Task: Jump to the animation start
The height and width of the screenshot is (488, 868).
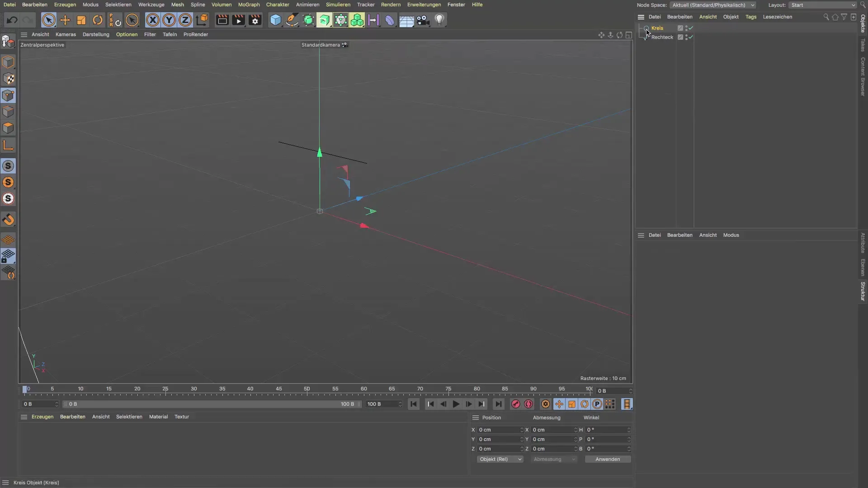Action: [413, 404]
